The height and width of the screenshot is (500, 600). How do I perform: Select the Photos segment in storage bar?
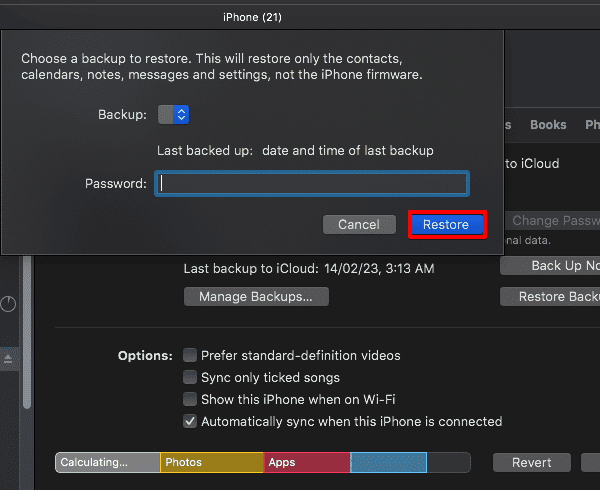[211, 463]
